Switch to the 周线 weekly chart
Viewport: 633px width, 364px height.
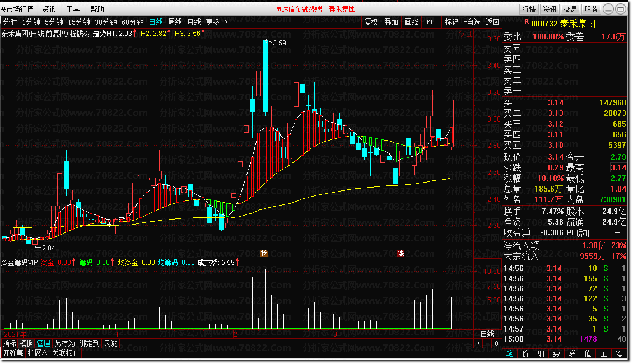175,22
